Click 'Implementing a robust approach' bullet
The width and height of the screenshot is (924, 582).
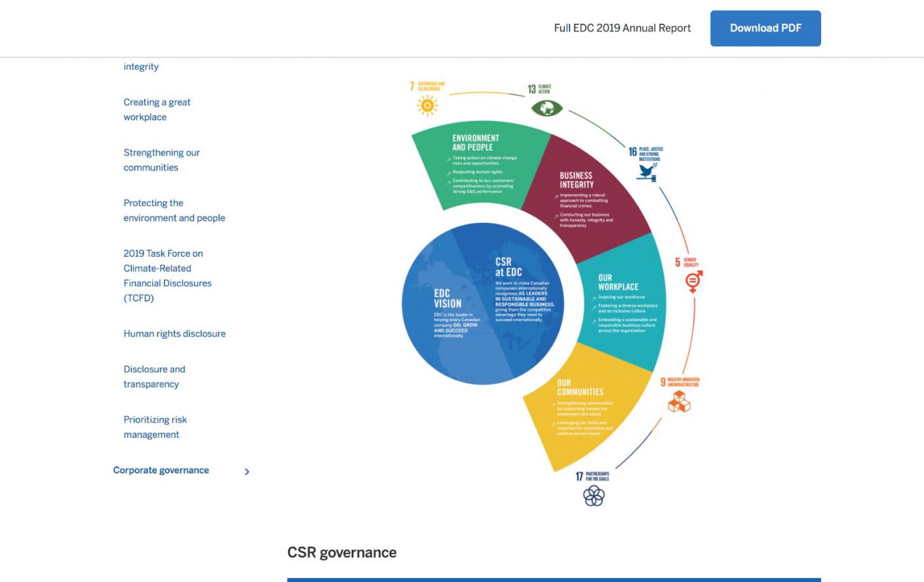click(584, 200)
